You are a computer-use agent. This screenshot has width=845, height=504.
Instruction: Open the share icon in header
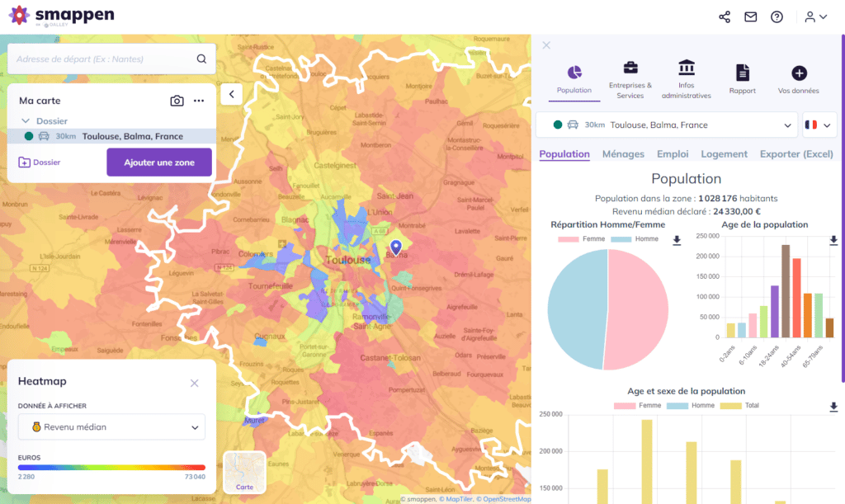click(725, 16)
